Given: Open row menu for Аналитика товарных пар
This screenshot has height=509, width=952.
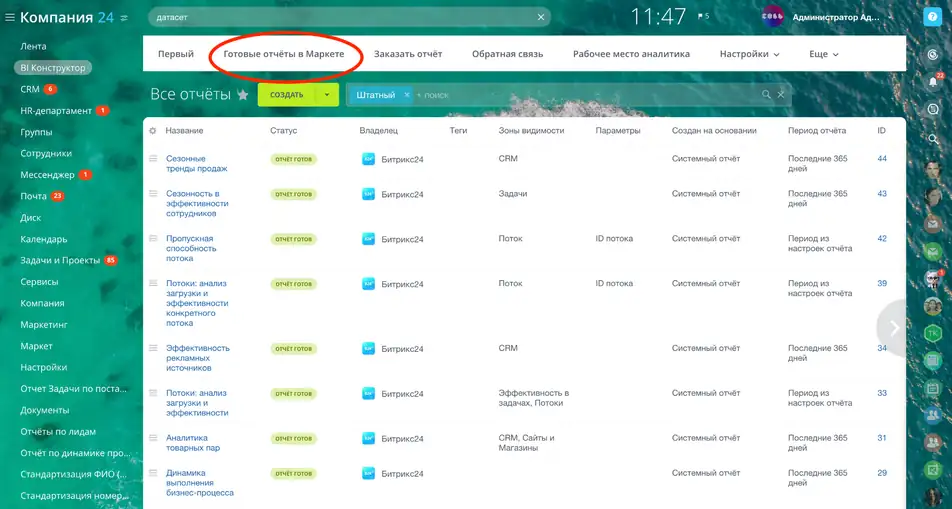Looking at the screenshot, I should click(153, 438).
